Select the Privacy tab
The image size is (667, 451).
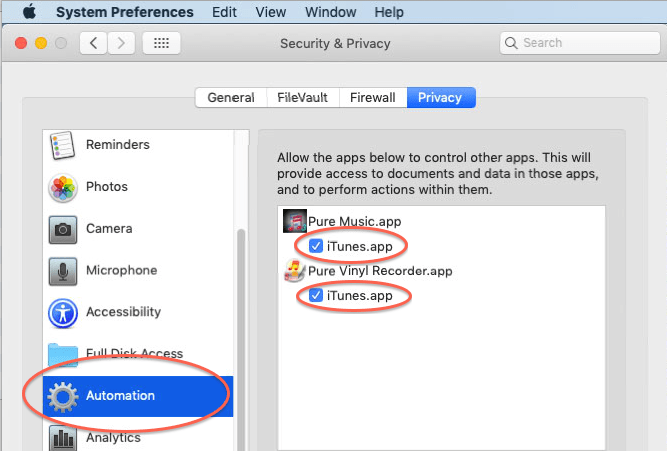[441, 97]
